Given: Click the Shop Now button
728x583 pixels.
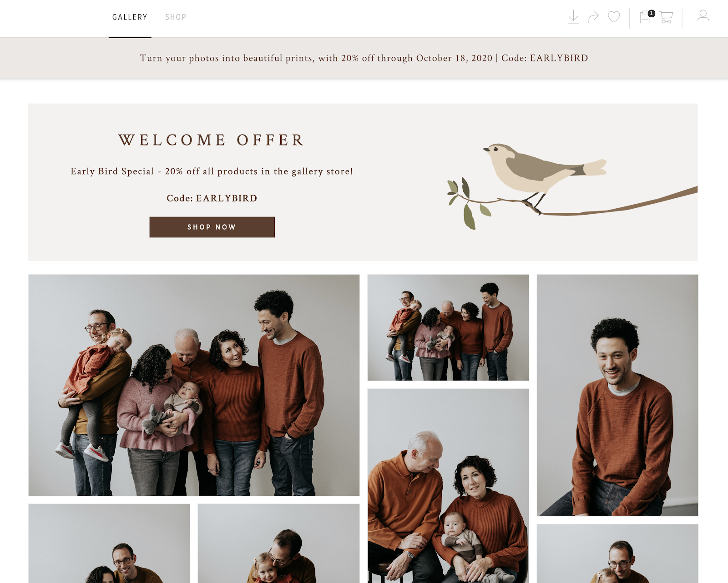Looking at the screenshot, I should [x=212, y=227].
